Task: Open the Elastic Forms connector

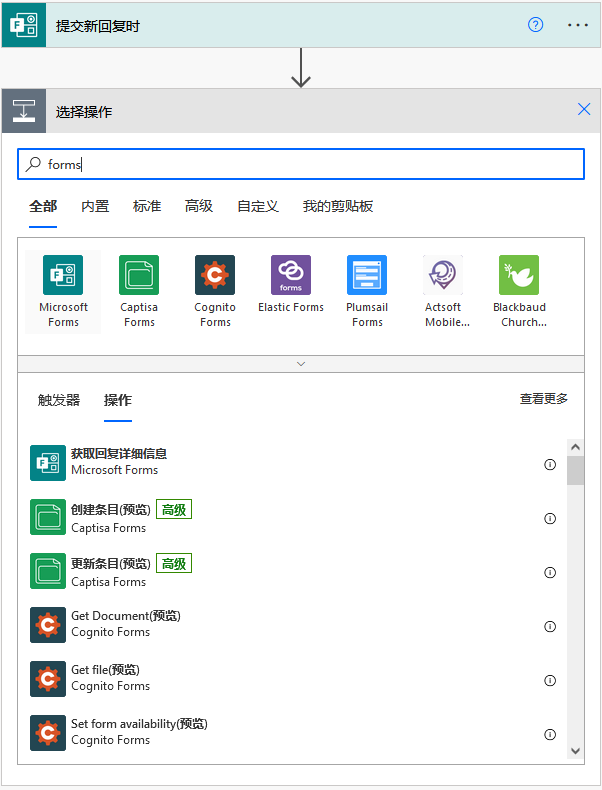Action: point(291,285)
